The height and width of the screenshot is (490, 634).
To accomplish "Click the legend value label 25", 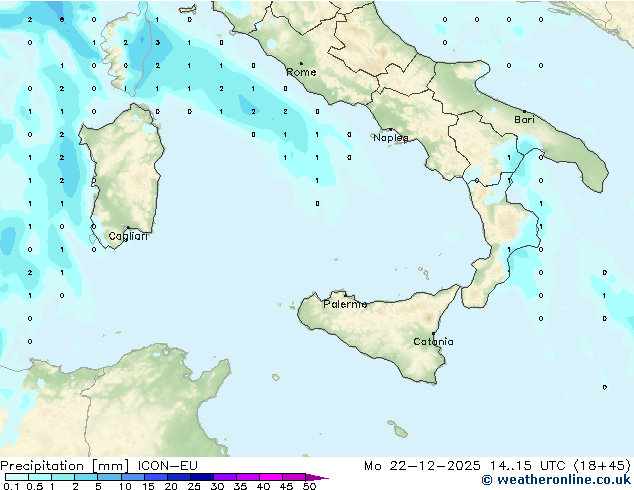I will click(194, 486).
